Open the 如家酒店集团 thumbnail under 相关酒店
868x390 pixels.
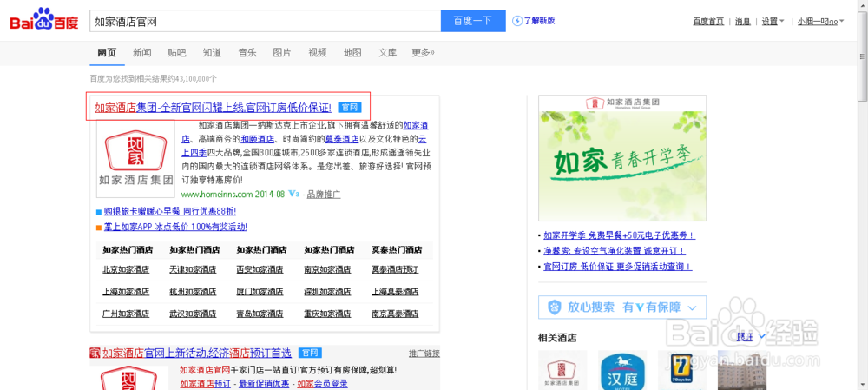pyautogui.click(x=562, y=370)
